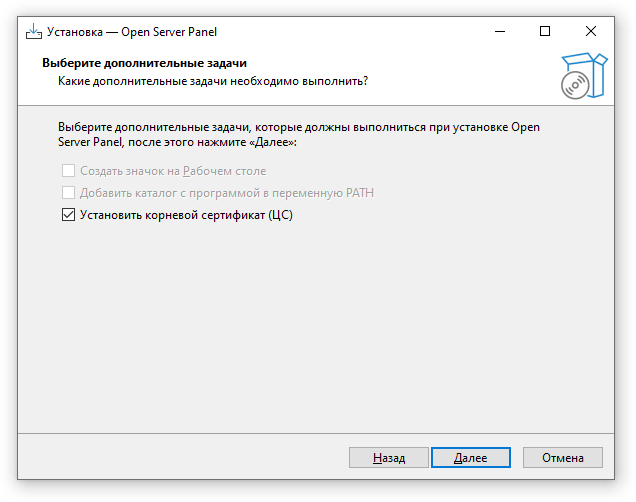Maximize the installer window
Image resolution: width=636 pixels, height=502 pixels.
545,31
